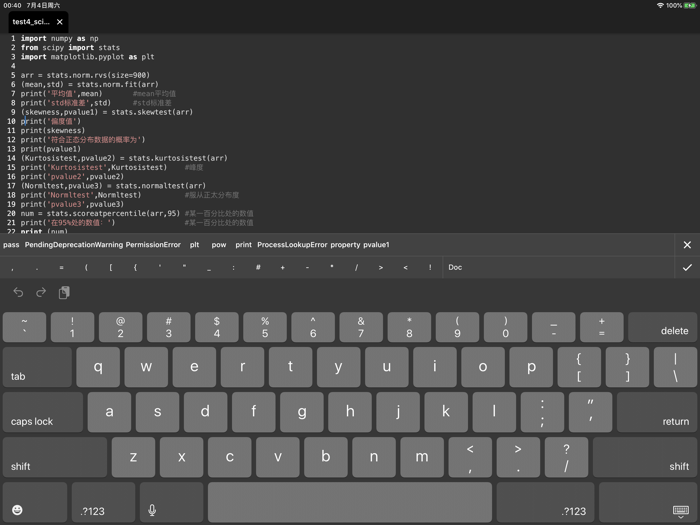Insert 'ProcessLookupError' suggestion

[x=292, y=245]
